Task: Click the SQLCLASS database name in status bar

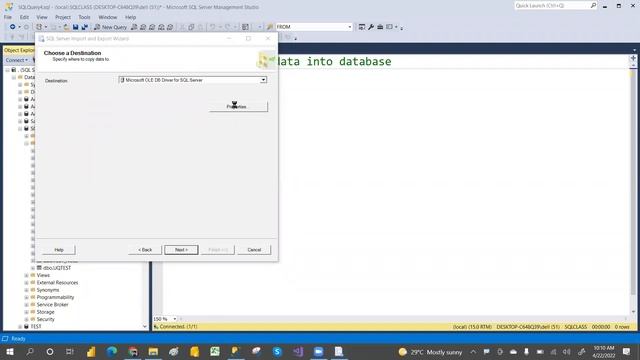Action: point(576,327)
